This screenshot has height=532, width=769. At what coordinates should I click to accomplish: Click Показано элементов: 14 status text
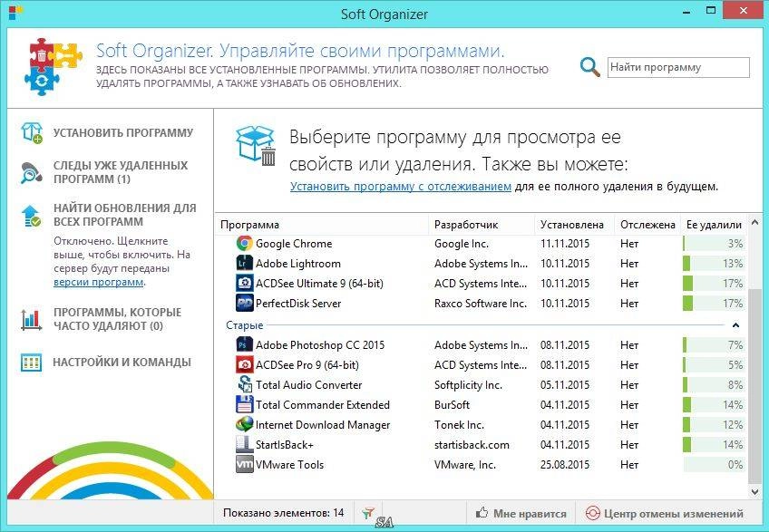283,513
